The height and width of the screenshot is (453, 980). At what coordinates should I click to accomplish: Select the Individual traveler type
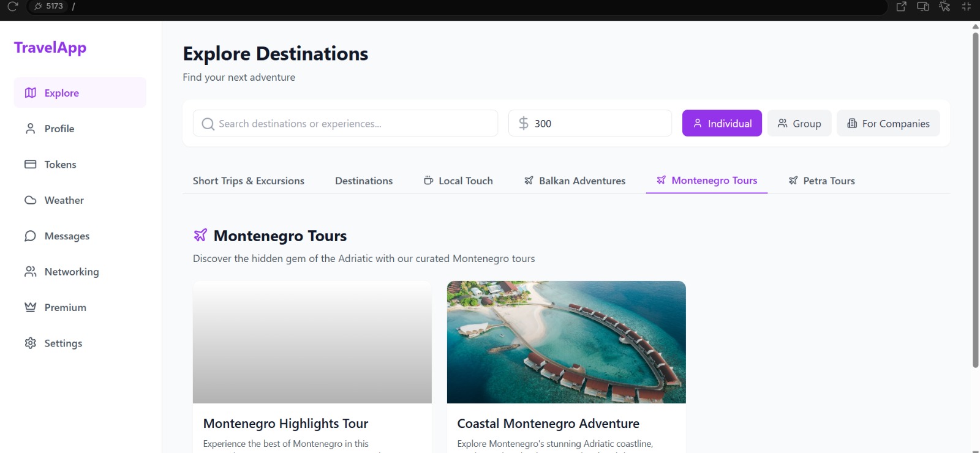[x=722, y=123]
